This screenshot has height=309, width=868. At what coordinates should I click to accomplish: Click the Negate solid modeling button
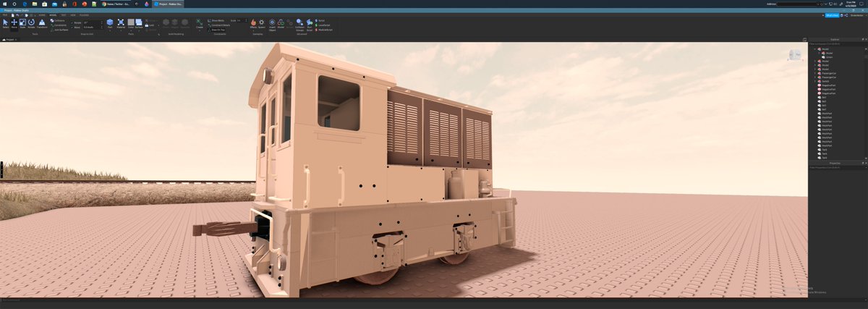point(175,24)
